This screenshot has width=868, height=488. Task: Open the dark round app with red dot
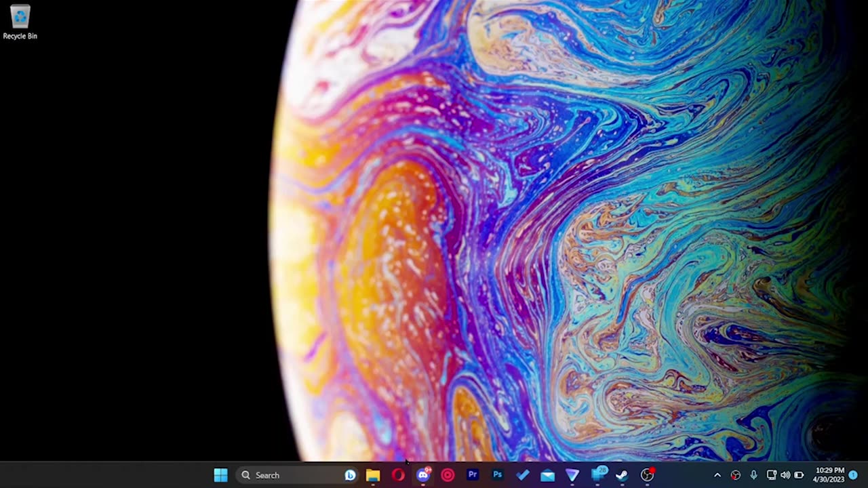pos(648,474)
